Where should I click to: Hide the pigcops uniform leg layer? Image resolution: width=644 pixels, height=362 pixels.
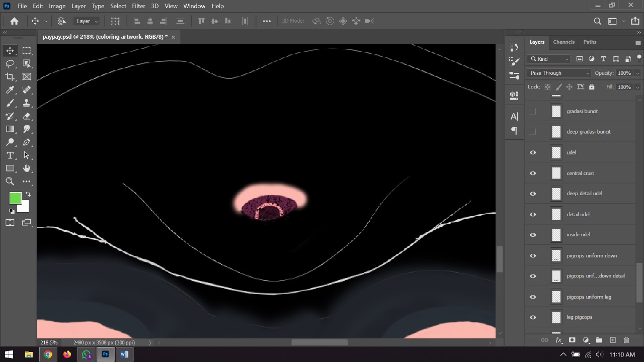(x=533, y=297)
